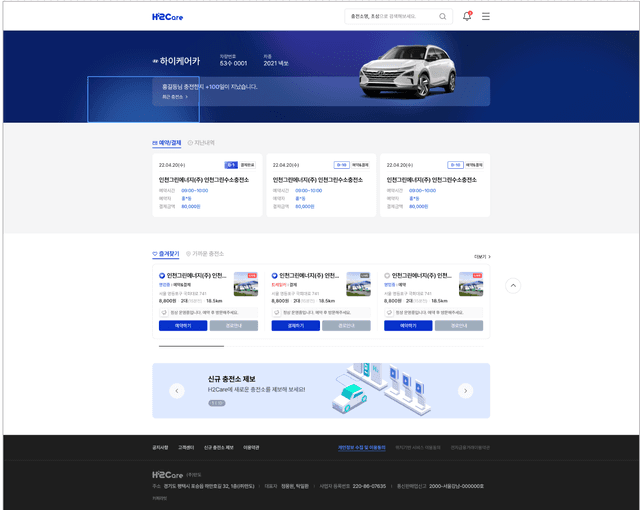Image resolution: width=640 pixels, height=510 pixels.
Task: Click the charging station search field
Action: tap(390, 17)
